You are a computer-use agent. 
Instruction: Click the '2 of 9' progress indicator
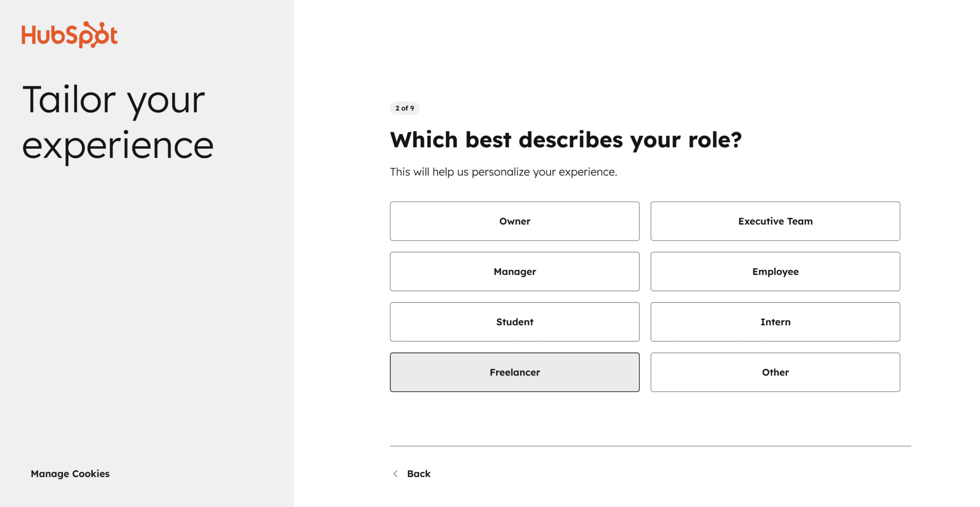coord(405,108)
